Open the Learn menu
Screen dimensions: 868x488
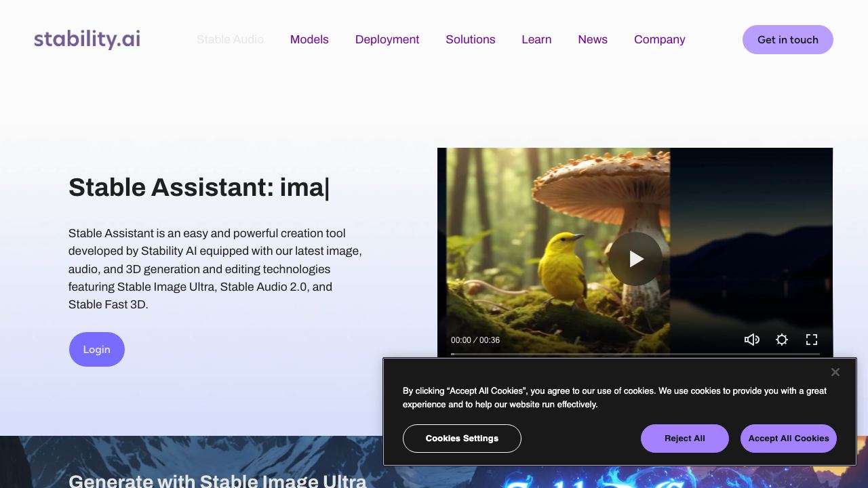tap(536, 39)
